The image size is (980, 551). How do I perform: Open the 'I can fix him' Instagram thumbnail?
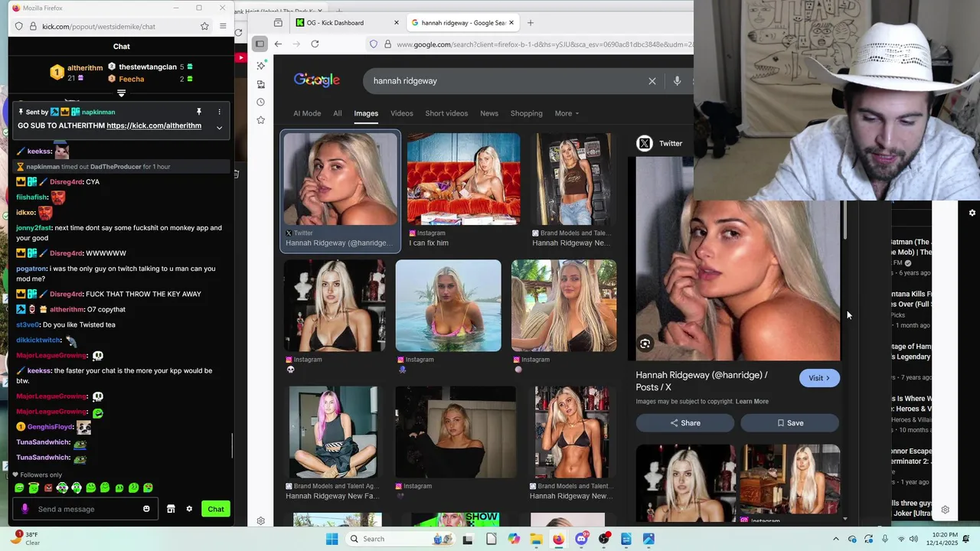[463, 179]
